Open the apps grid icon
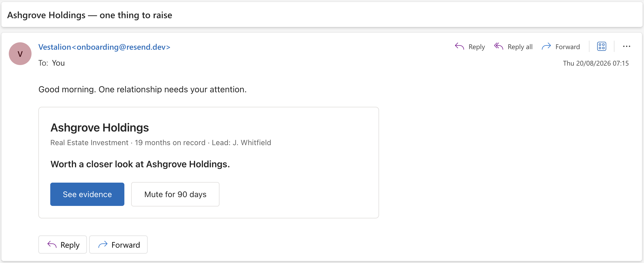Viewport: 644px width, 263px height. (601, 46)
